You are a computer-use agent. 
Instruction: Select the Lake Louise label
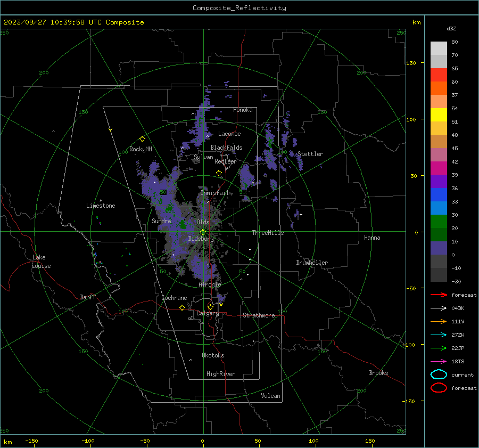point(41,262)
